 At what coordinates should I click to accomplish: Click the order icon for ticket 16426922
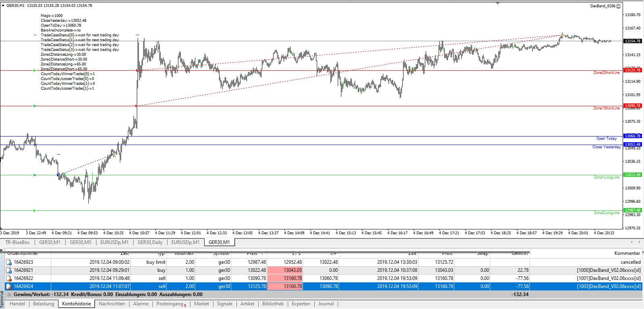tap(9, 278)
